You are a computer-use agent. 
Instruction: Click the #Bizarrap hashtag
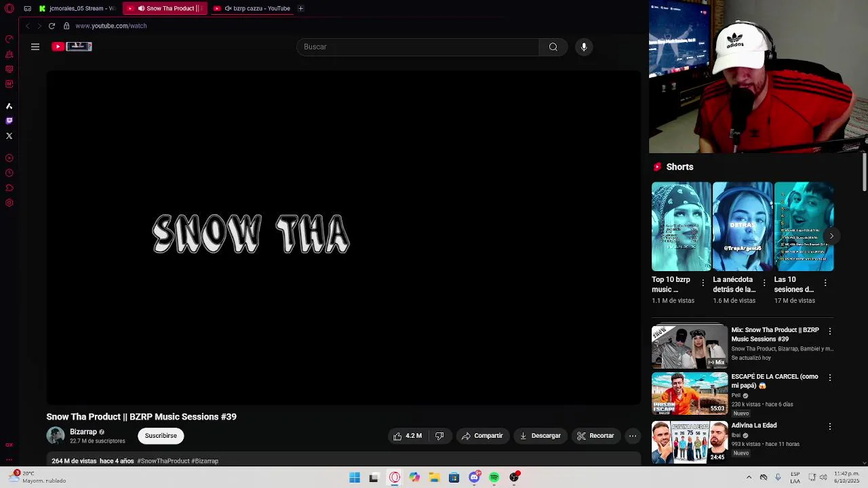[205, 461]
